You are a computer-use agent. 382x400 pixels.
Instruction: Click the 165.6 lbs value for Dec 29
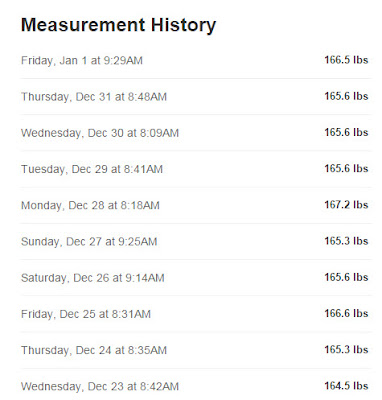tap(346, 168)
